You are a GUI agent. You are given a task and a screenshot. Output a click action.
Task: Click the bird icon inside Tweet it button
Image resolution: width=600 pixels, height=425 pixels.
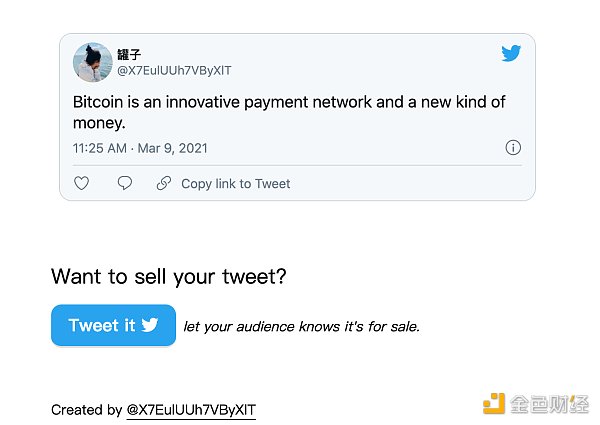pos(151,325)
